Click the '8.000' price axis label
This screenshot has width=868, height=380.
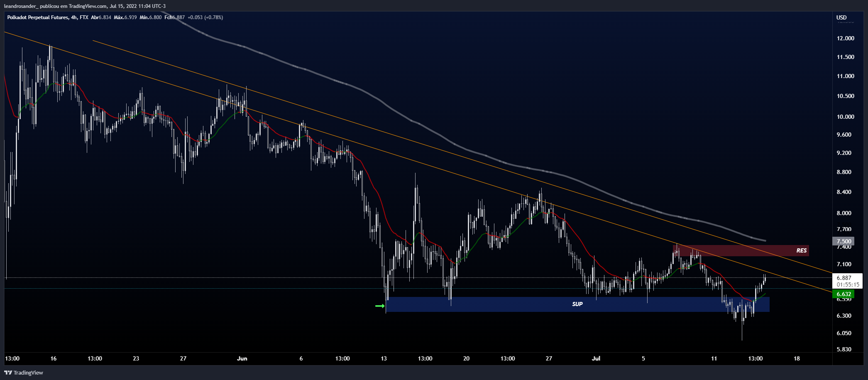844,213
